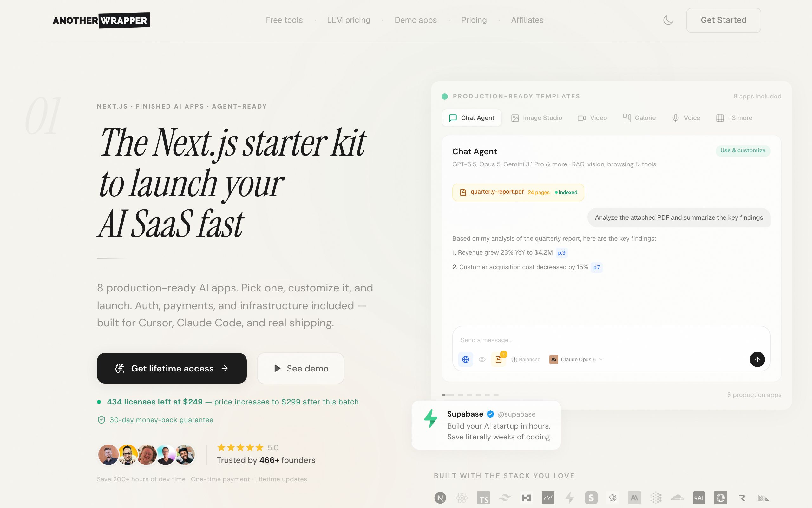Toggle web browsing globe in chat input
This screenshot has height=508, width=812.
click(466, 359)
